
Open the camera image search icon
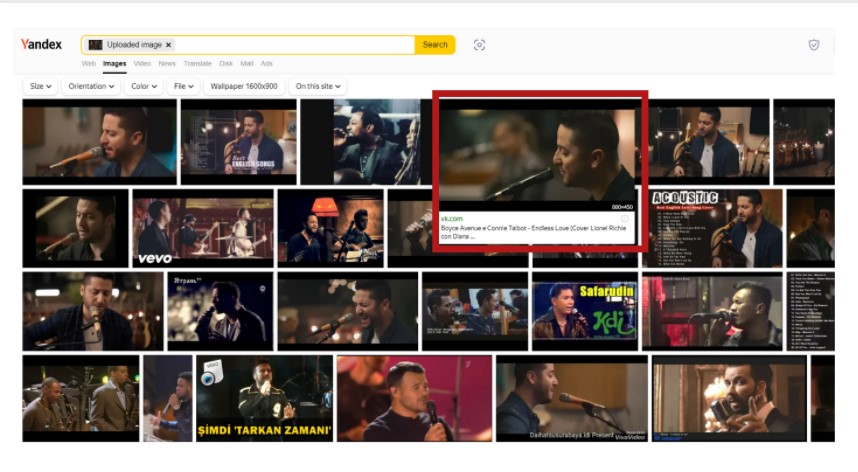479,45
